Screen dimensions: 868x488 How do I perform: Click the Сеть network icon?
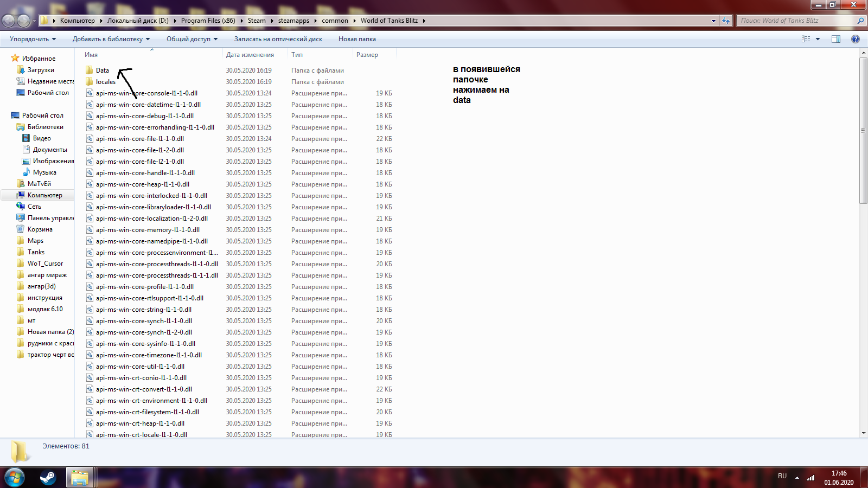click(21, 207)
